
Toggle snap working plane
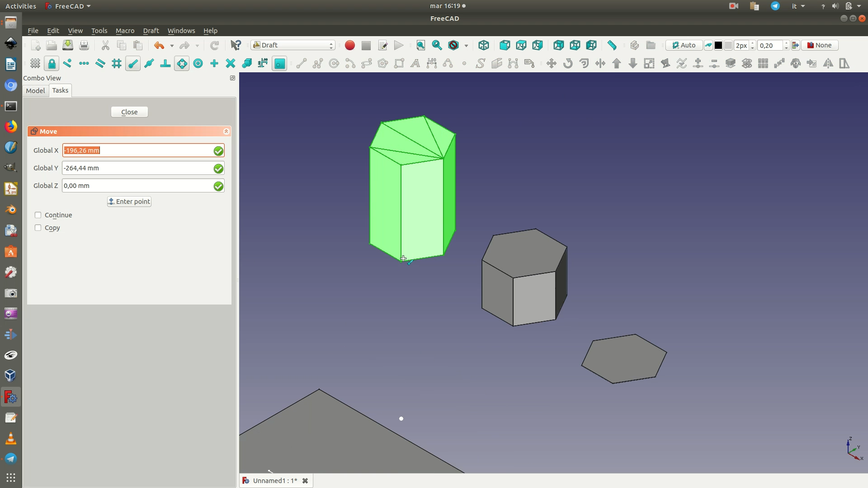tap(279, 64)
